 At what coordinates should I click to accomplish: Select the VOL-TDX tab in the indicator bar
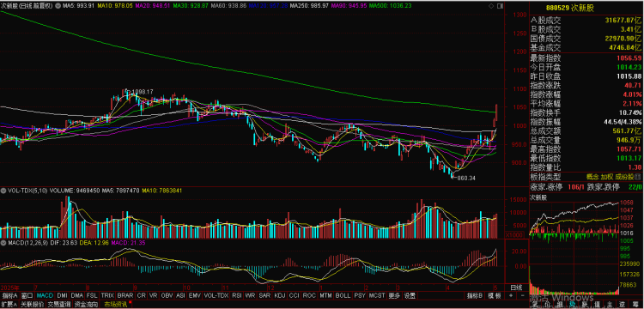(x=216, y=295)
